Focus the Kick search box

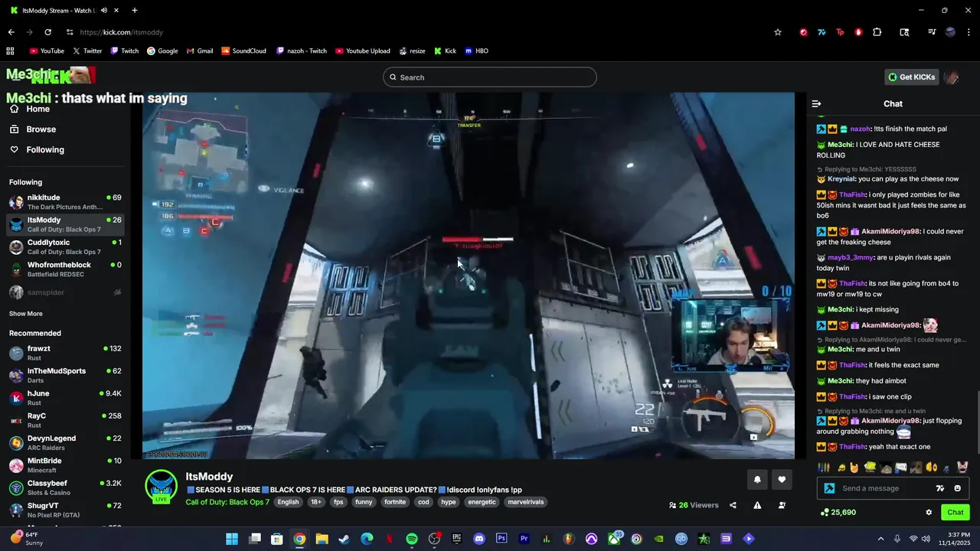point(490,77)
